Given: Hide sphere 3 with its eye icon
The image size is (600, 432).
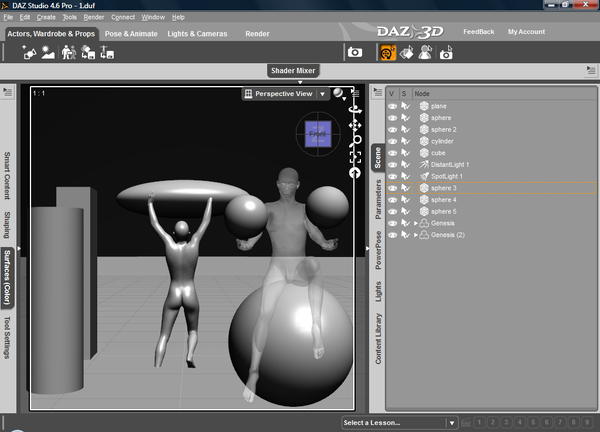Looking at the screenshot, I should (392, 188).
